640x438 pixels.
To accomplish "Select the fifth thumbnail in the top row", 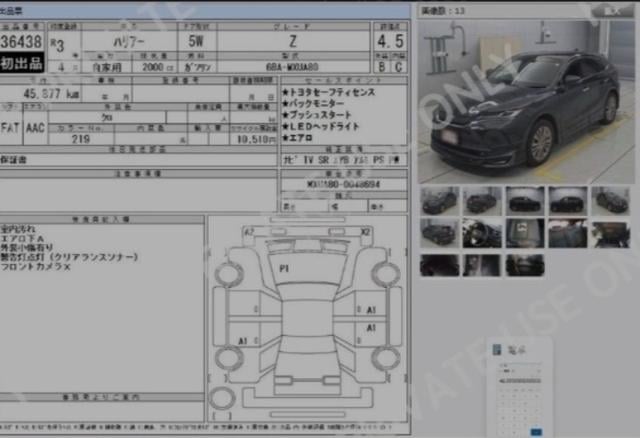I will [611, 201].
